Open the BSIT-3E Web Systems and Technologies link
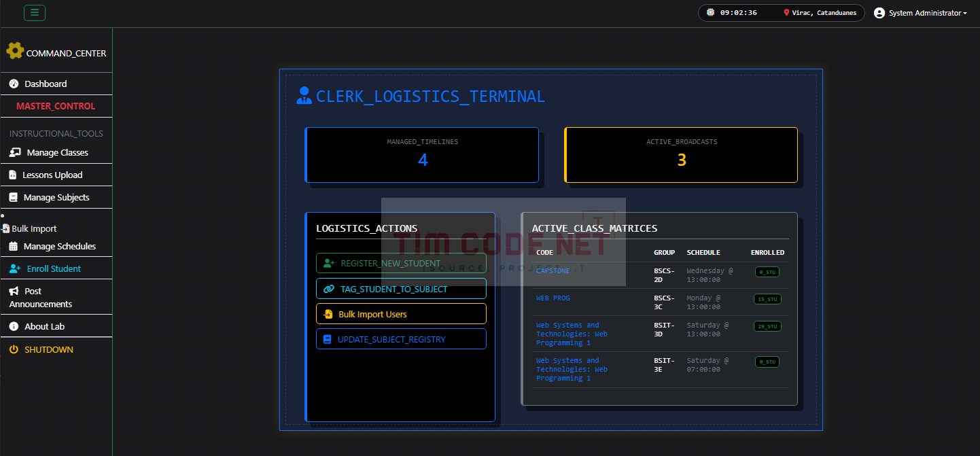This screenshot has height=456, width=980. [572, 369]
